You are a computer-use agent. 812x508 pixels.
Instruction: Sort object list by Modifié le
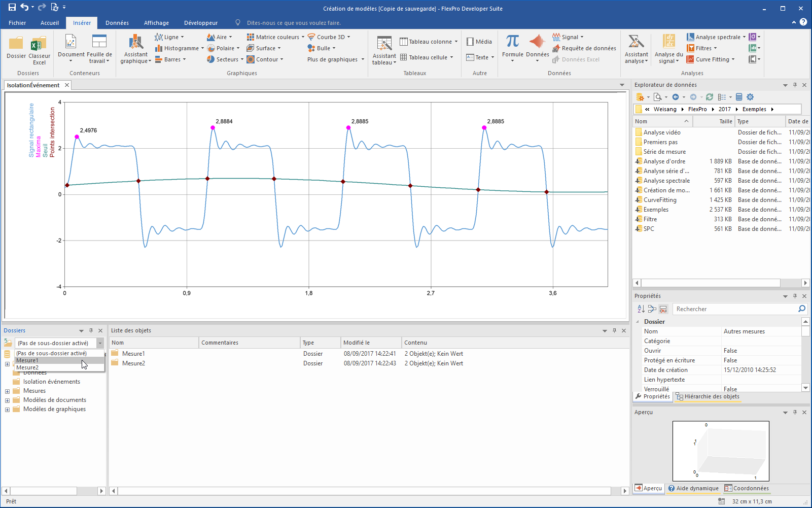371,343
